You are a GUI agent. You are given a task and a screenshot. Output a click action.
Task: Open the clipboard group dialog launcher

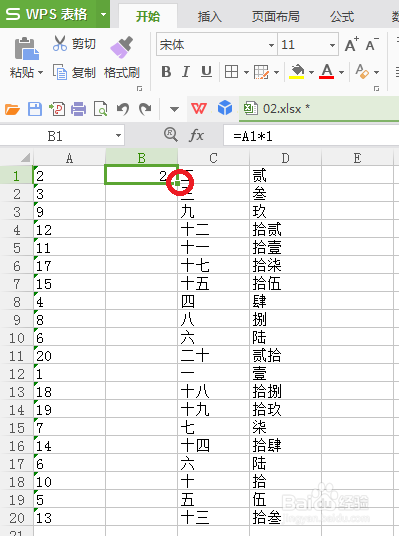tap(139, 89)
